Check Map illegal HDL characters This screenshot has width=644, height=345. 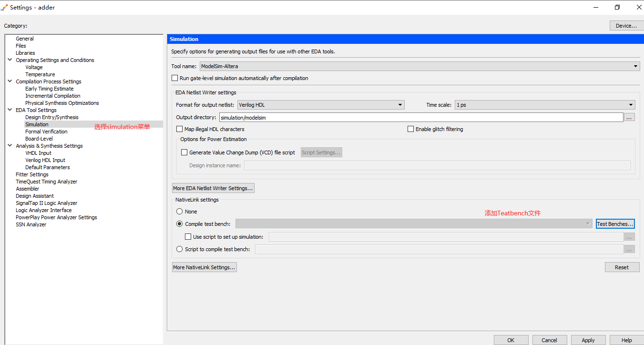(x=180, y=129)
